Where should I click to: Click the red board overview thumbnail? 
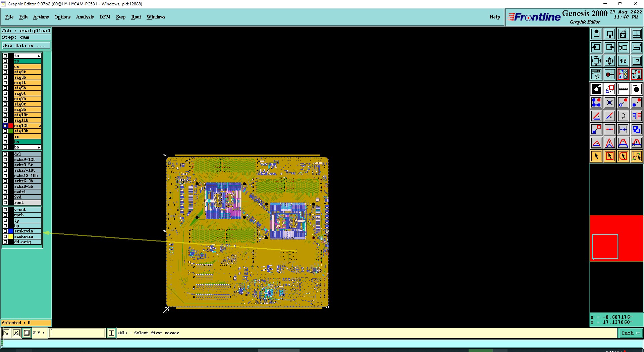pyautogui.click(x=616, y=238)
